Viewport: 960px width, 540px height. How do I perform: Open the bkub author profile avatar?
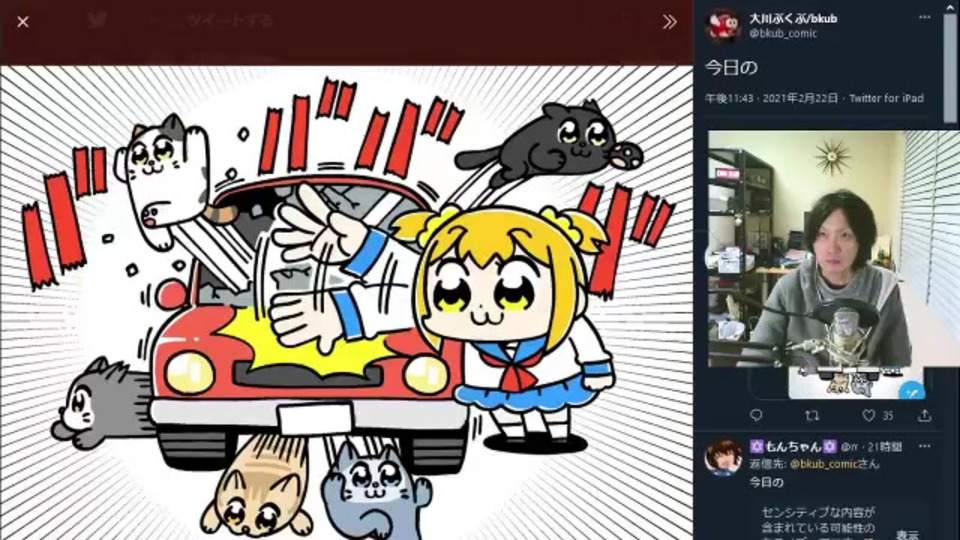pyautogui.click(x=722, y=26)
